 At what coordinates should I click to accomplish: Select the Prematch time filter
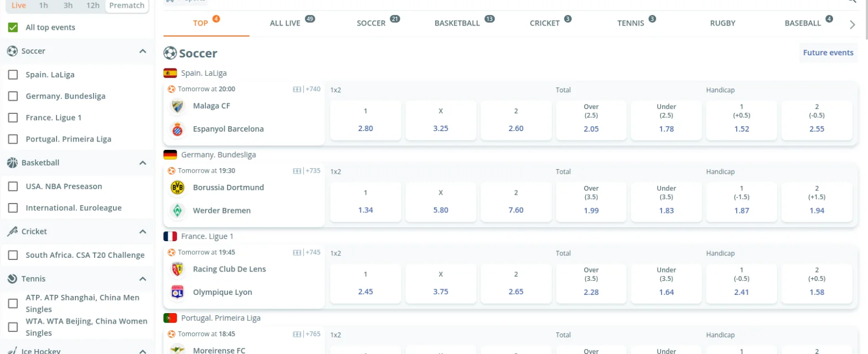click(127, 6)
